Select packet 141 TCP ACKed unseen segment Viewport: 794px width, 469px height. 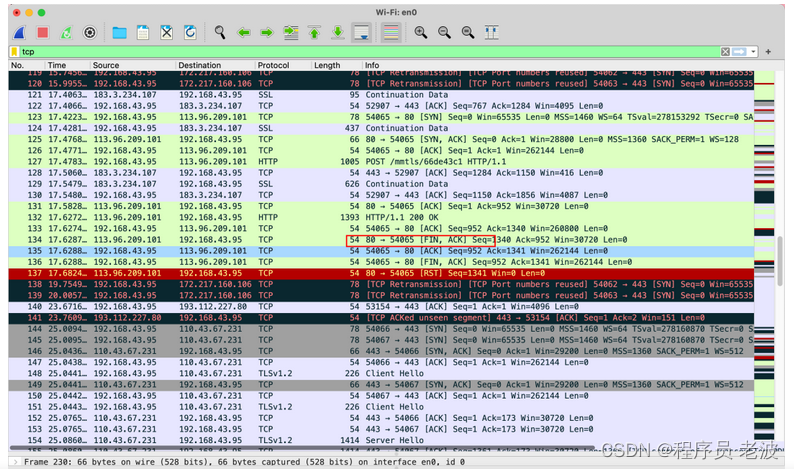381,318
